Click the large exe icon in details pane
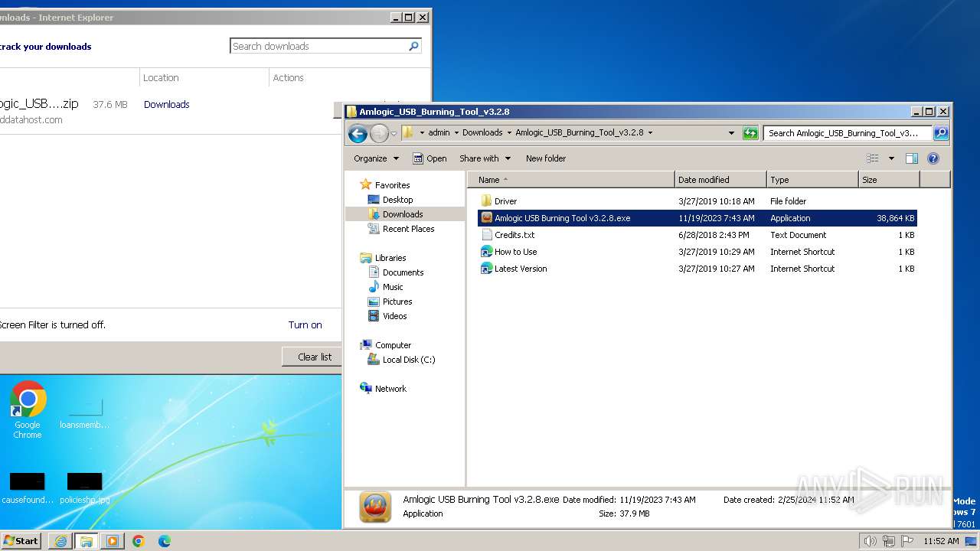 pyautogui.click(x=375, y=507)
